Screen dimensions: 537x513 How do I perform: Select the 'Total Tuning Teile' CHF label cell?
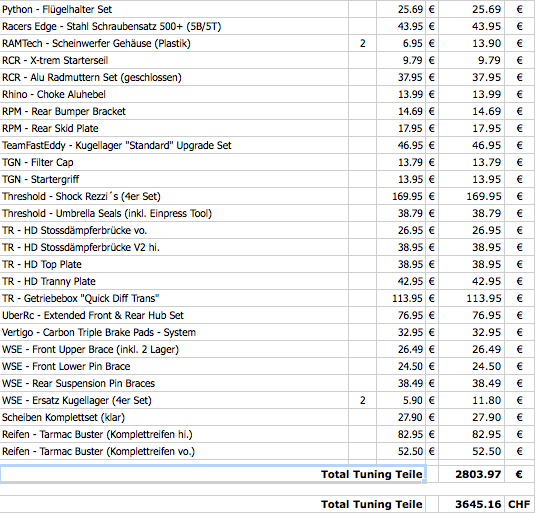point(213,504)
